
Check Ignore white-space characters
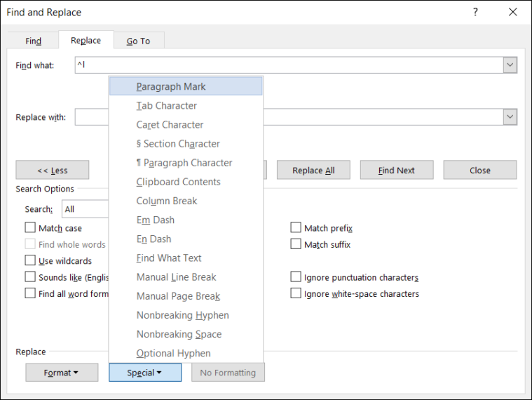coord(296,293)
